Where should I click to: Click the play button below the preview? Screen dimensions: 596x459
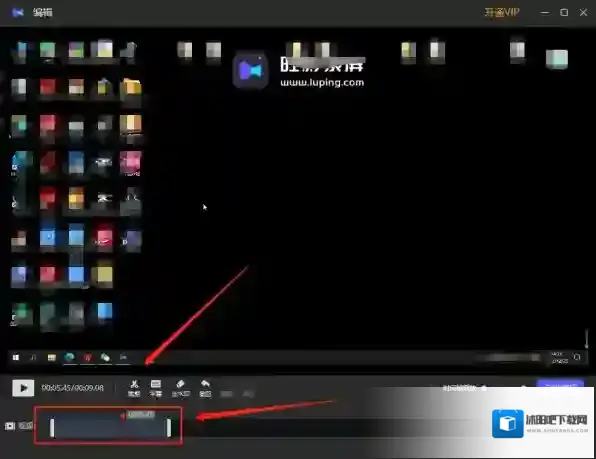[23, 388]
